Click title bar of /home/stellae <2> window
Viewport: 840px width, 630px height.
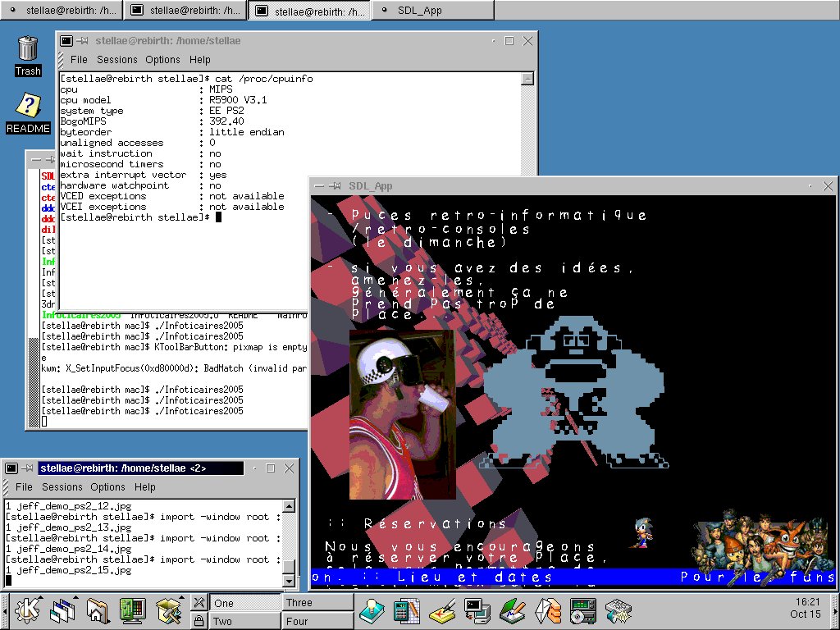tap(141, 468)
